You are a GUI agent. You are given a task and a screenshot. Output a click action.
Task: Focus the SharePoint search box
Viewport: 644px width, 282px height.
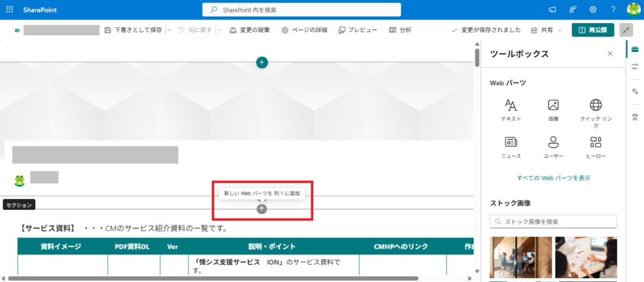pos(301,10)
